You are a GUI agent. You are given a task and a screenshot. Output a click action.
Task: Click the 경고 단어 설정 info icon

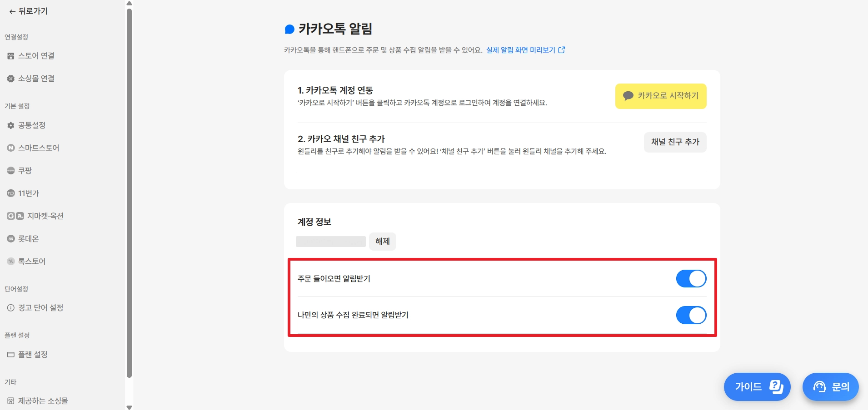click(x=11, y=308)
